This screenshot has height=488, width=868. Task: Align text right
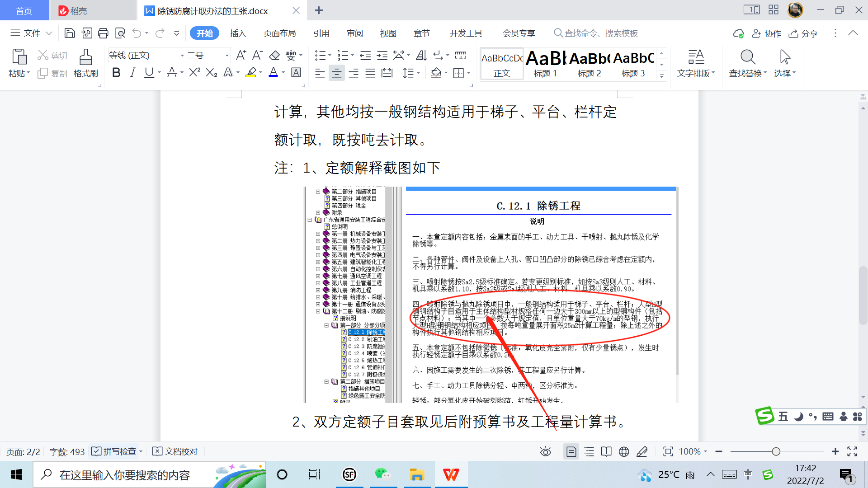point(354,73)
